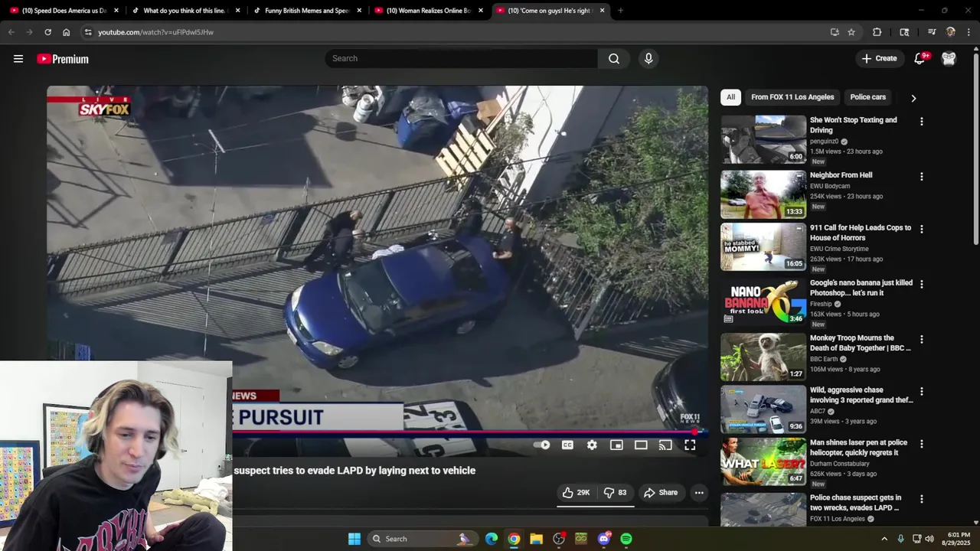Go to YouTube Premium home logo

point(63,59)
